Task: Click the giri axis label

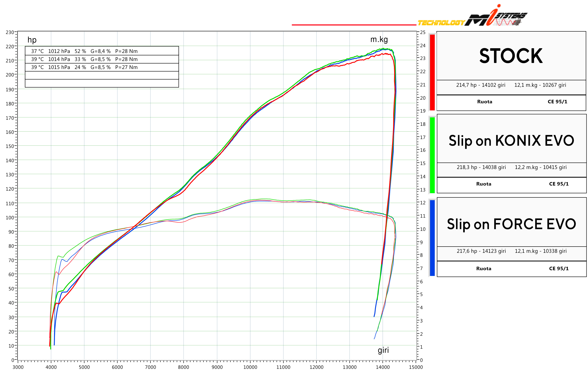Action: tap(383, 350)
